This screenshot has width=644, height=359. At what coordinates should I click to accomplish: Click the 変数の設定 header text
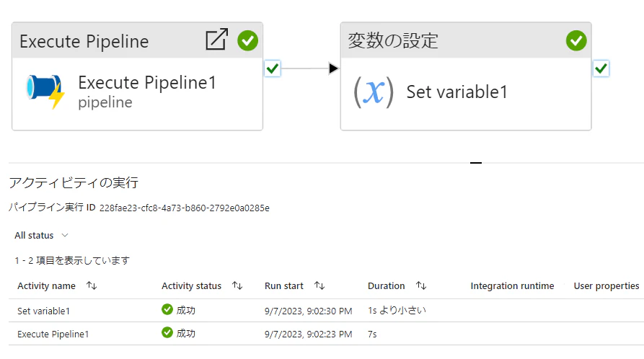pyautogui.click(x=393, y=40)
